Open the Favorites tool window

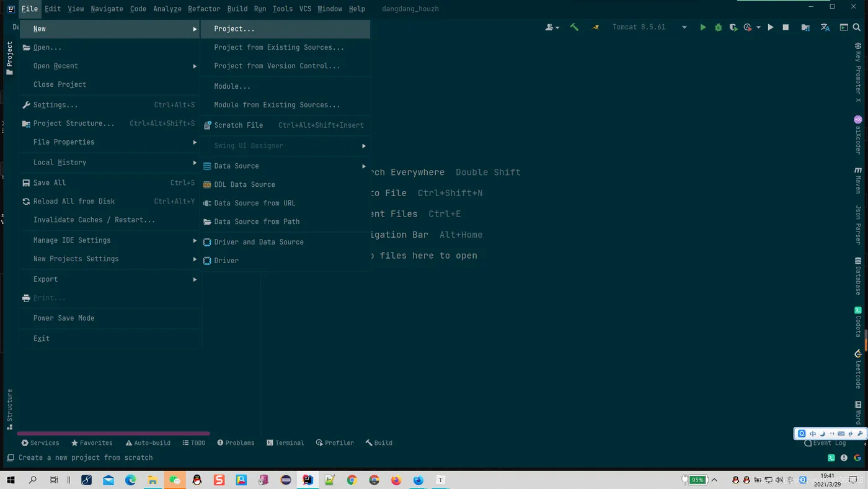[92, 443]
